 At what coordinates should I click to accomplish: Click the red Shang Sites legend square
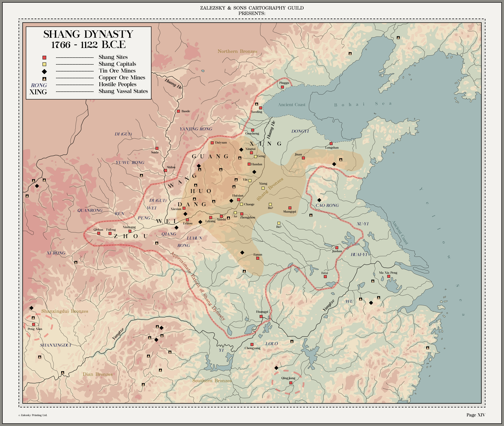[44, 58]
